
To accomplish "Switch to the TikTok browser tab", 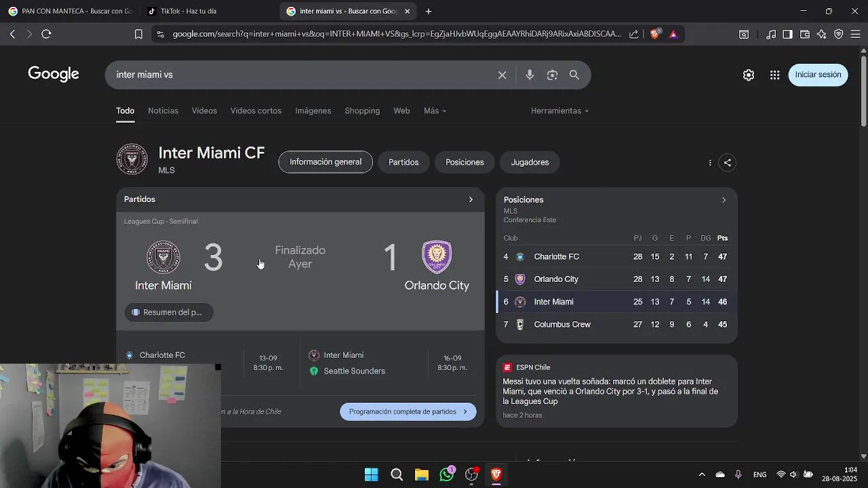I will point(208,11).
